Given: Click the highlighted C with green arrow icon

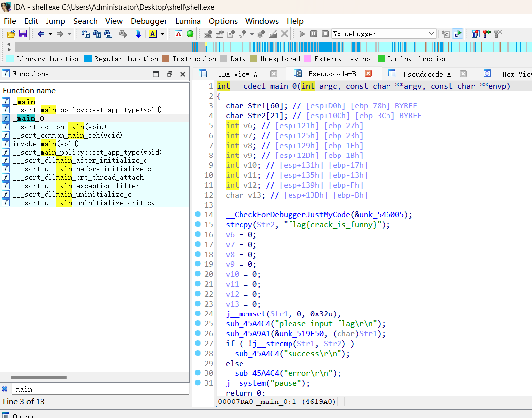Looking at the screenshot, I should click(458, 34).
